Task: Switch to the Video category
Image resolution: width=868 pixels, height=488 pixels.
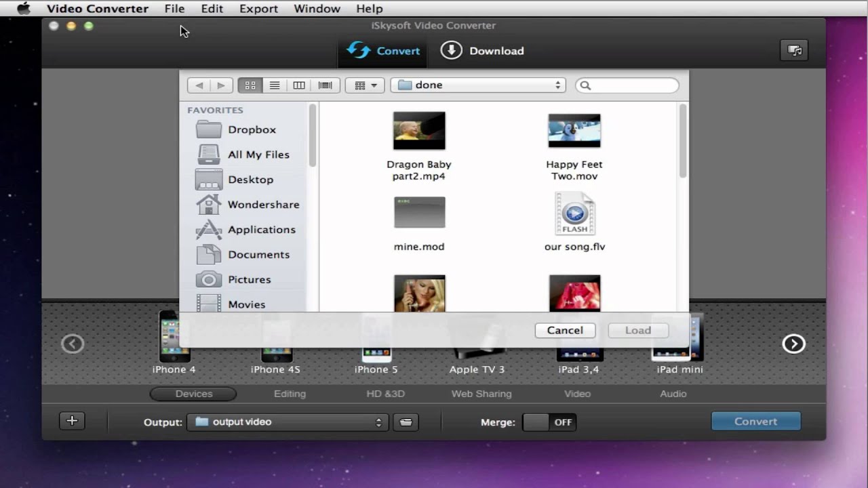Action: 577,394
